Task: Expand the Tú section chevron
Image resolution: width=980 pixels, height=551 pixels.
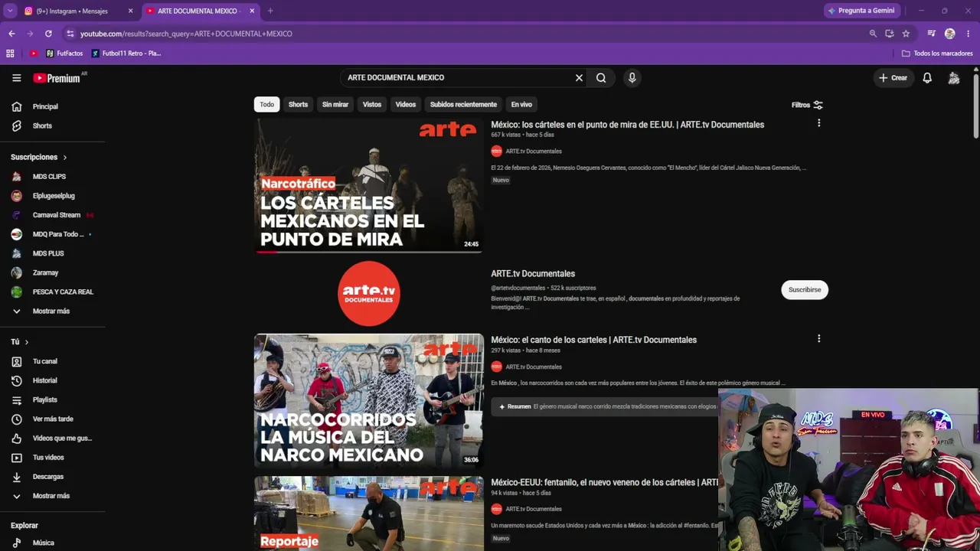Action: 26,342
